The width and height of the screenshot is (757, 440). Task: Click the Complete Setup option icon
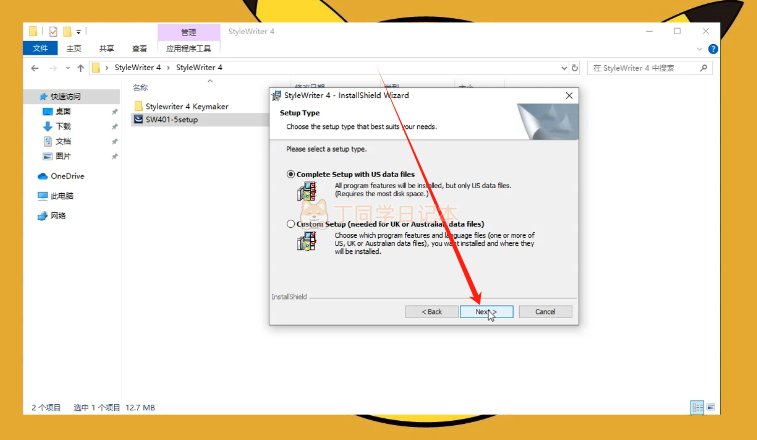click(x=307, y=191)
